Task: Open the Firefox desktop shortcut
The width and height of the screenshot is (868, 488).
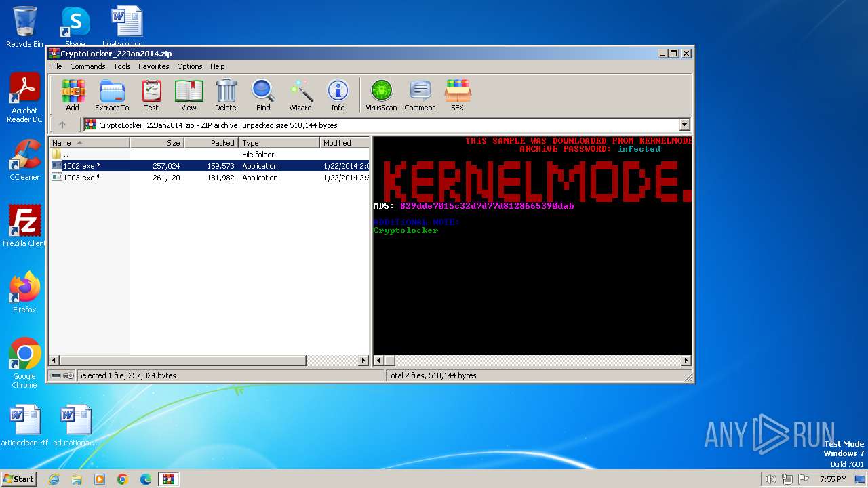Action: 24,293
